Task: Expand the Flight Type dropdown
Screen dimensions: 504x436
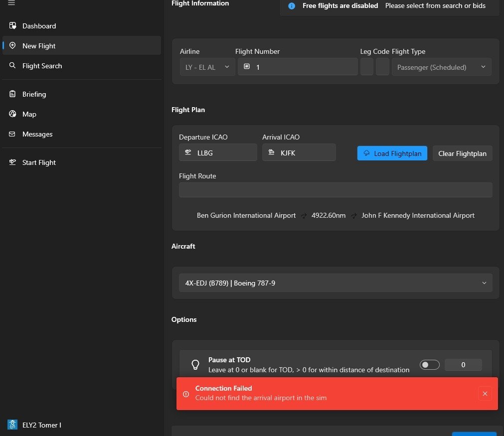Action: tap(441, 67)
